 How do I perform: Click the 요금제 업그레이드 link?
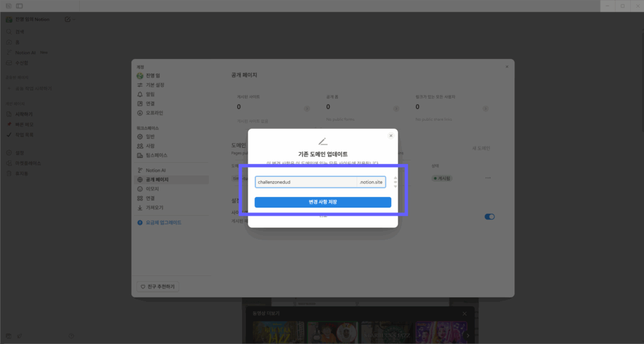164,223
